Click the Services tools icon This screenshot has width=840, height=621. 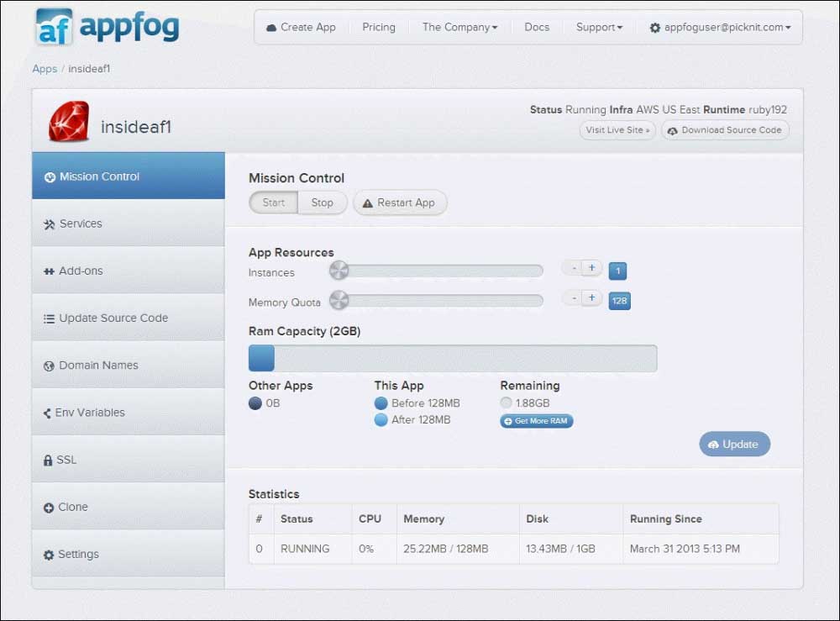coord(50,224)
